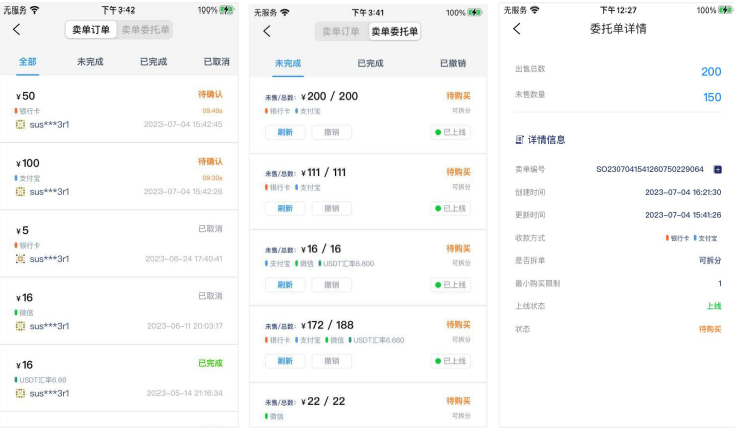
Task: Open the ¥22 / 22 delegate order
Action: [x=368, y=406]
